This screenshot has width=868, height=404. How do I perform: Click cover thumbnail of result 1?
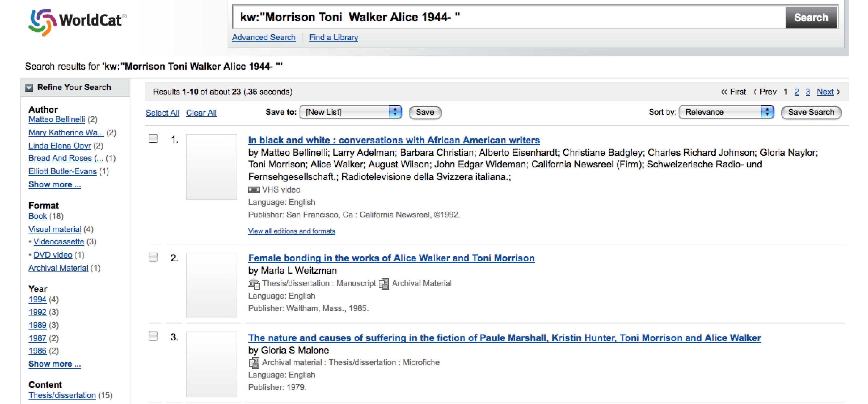point(212,167)
